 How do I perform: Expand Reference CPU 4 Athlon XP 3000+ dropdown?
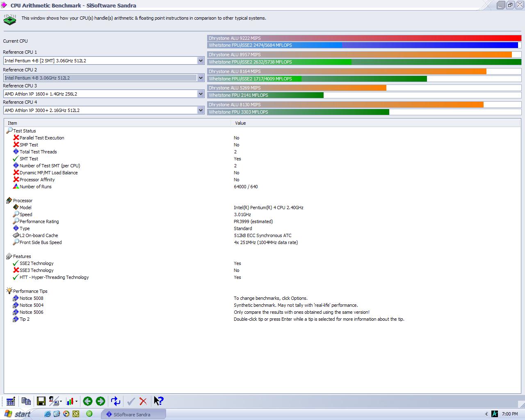point(201,110)
